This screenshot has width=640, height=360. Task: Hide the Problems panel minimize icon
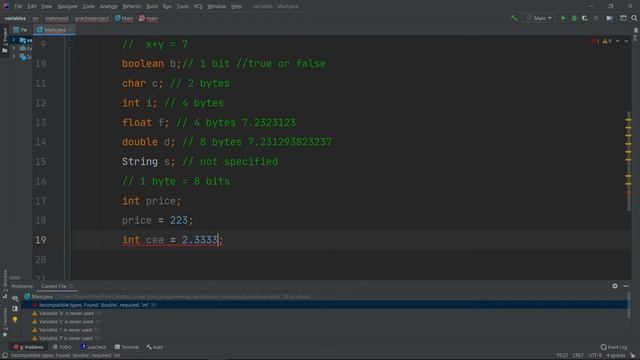click(x=626, y=286)
